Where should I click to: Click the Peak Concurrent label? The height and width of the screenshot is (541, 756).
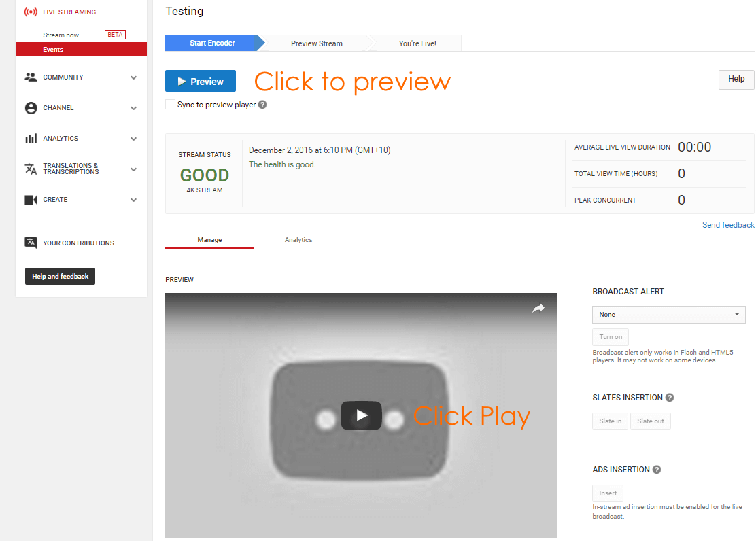click(x=605, y=200)
